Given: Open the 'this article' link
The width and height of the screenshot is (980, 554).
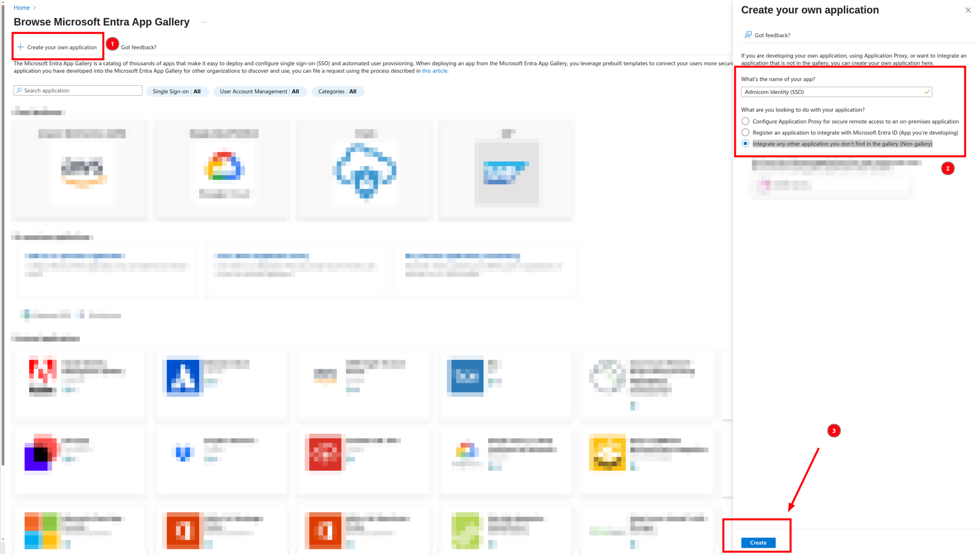Looking at the screenshot, I should pyautogui.click(x=434, y=71).
